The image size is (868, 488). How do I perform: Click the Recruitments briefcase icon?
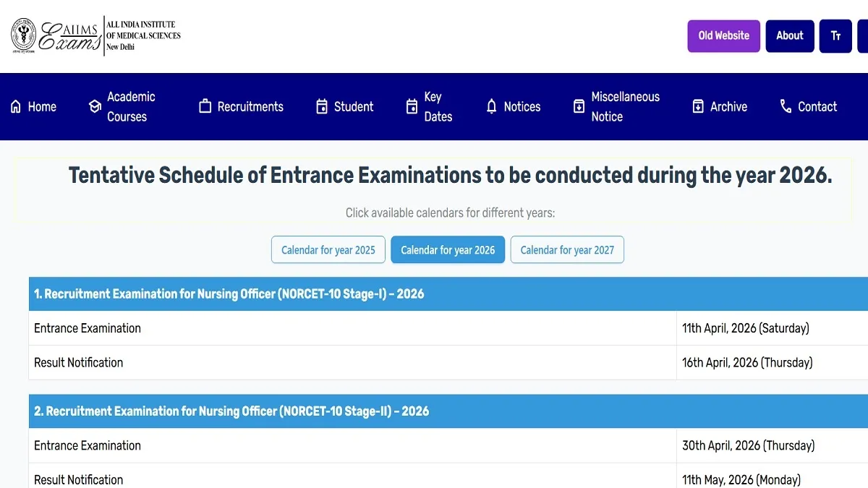click(x=205, y=107)
